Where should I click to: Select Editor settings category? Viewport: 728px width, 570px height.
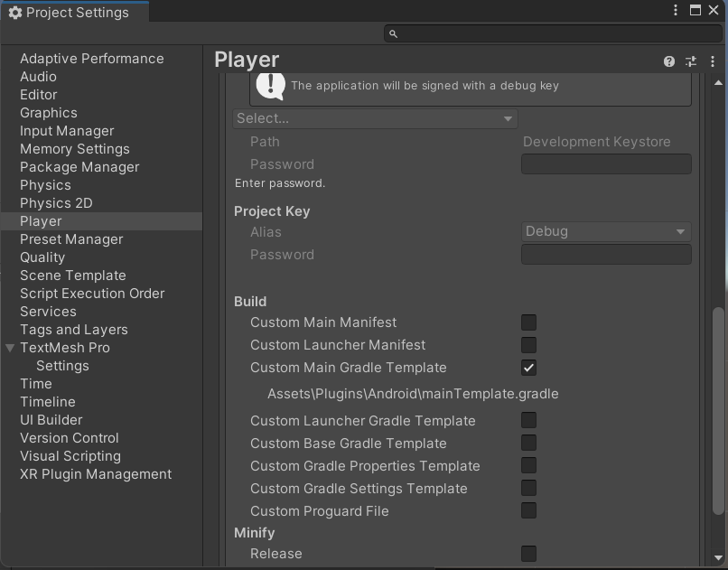pos(39,95)
